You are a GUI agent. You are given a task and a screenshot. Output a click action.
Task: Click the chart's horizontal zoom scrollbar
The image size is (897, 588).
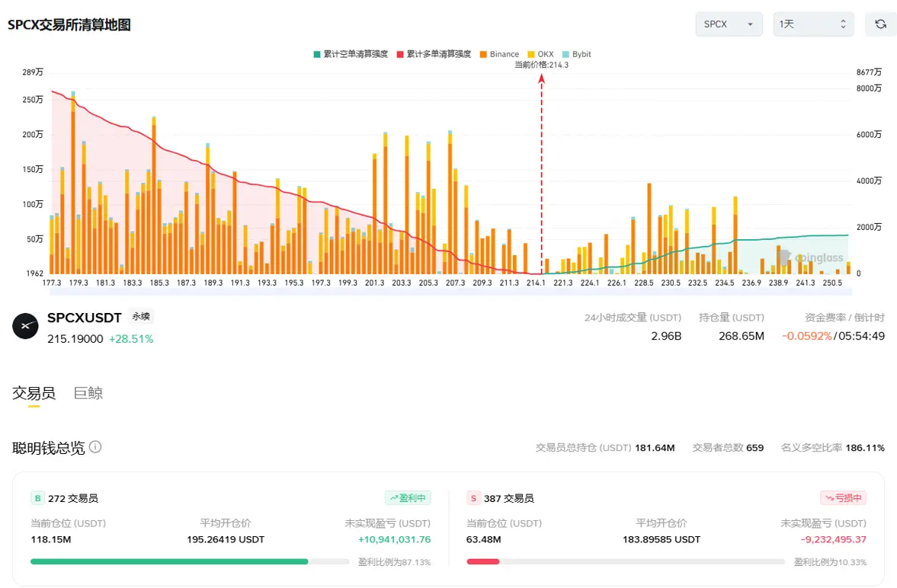pos(451,292)
